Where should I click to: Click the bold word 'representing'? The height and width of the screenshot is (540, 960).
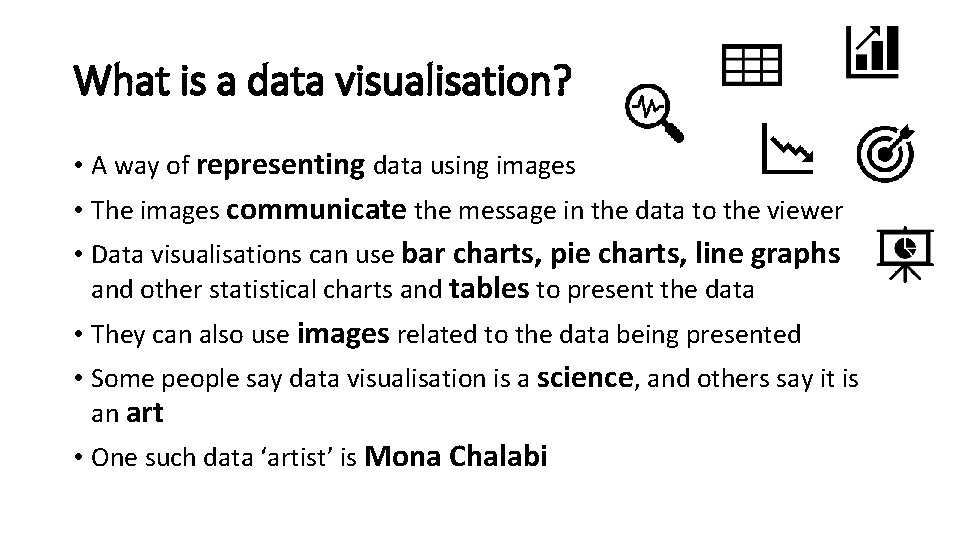(x=281, y=165)
